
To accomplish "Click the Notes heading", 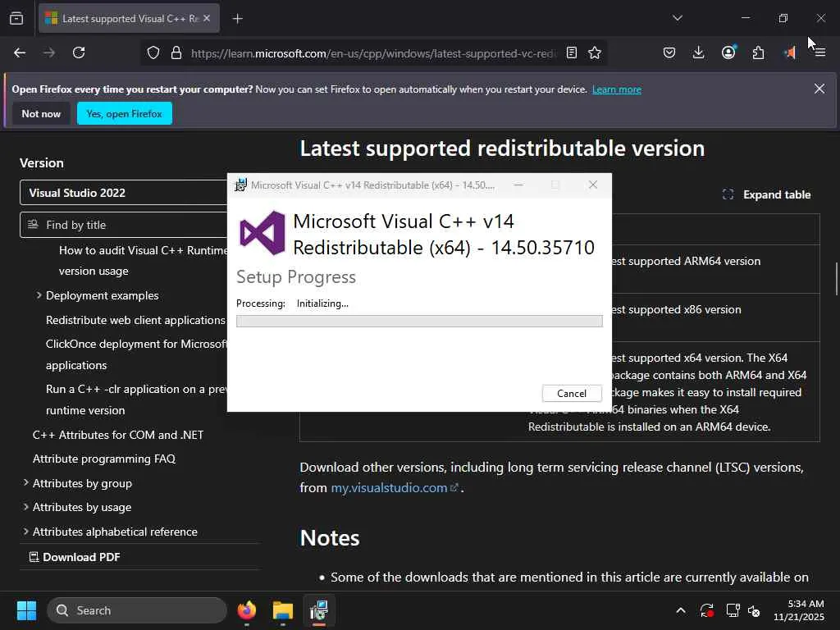I will 330,538.
